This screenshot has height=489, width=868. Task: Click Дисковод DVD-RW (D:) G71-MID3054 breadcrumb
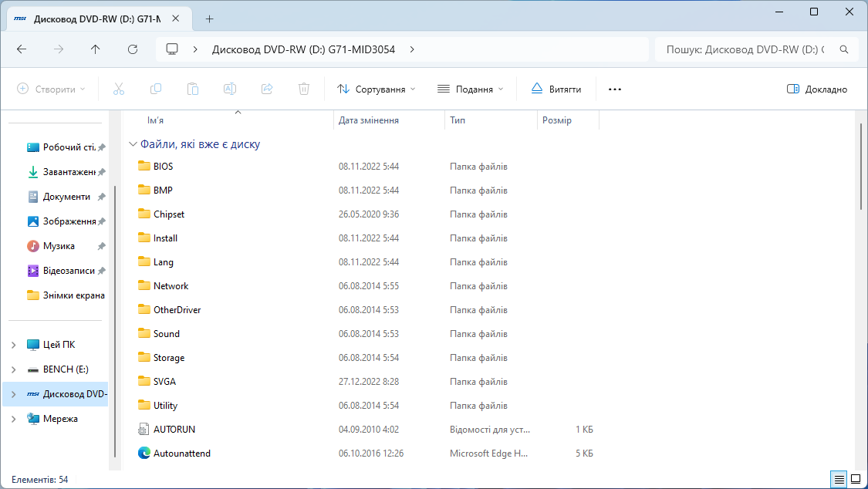tap(303, 49)
